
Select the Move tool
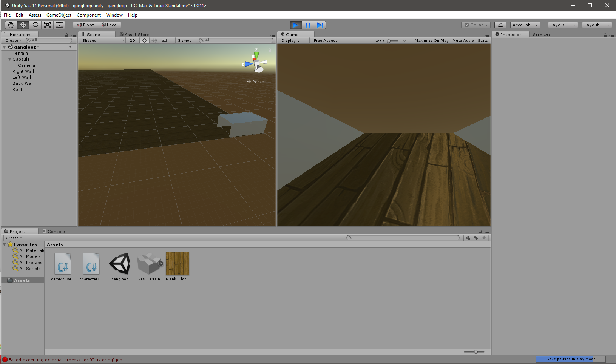pos(23,25)
